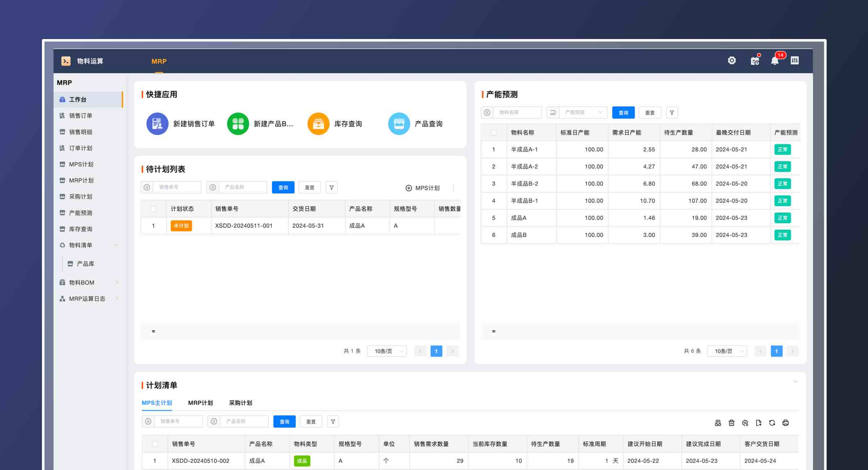Click the notification bell with 14 badge
This screenshot has width=868, height=470.
[774, 60]
